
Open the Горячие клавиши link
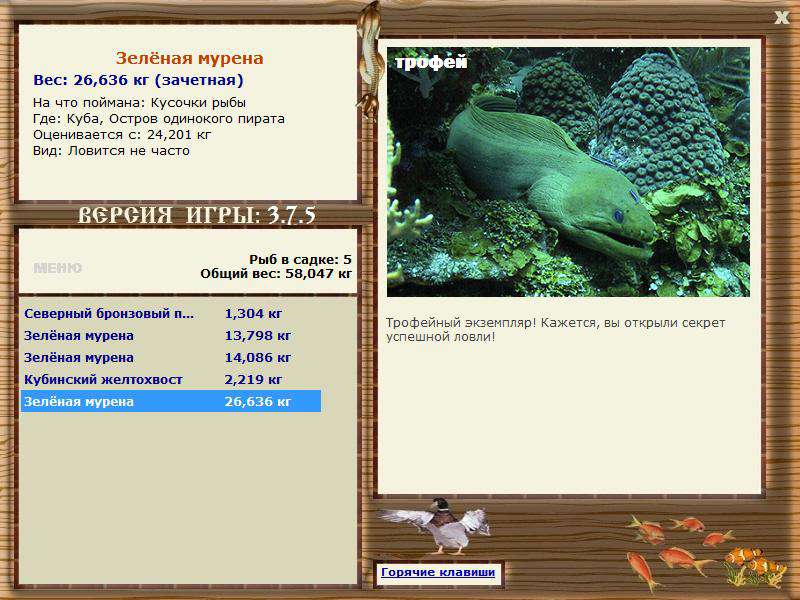(438, 572)
